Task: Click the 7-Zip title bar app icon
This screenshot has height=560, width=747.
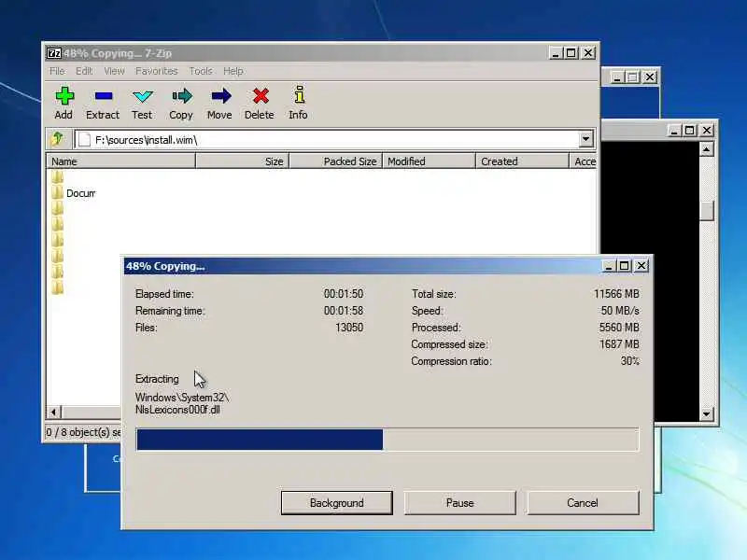Action: pyautogui.click(x=53, y=53)
